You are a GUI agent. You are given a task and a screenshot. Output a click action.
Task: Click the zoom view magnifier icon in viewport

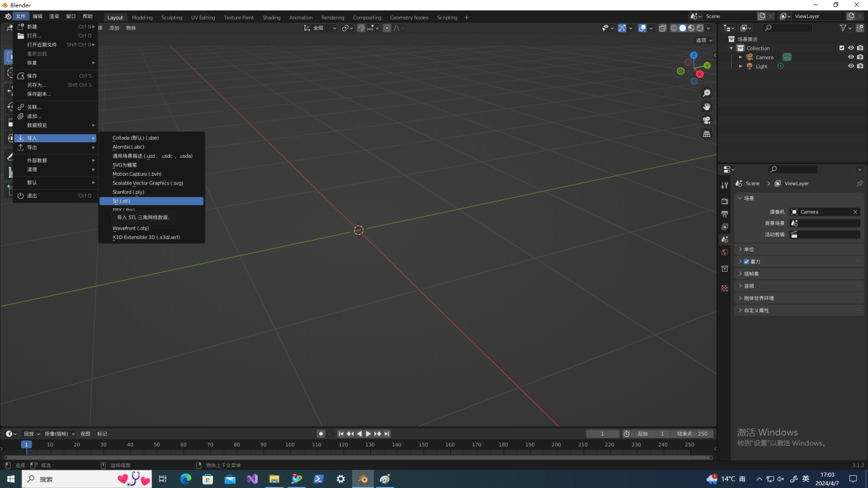(x=706, y=93)
